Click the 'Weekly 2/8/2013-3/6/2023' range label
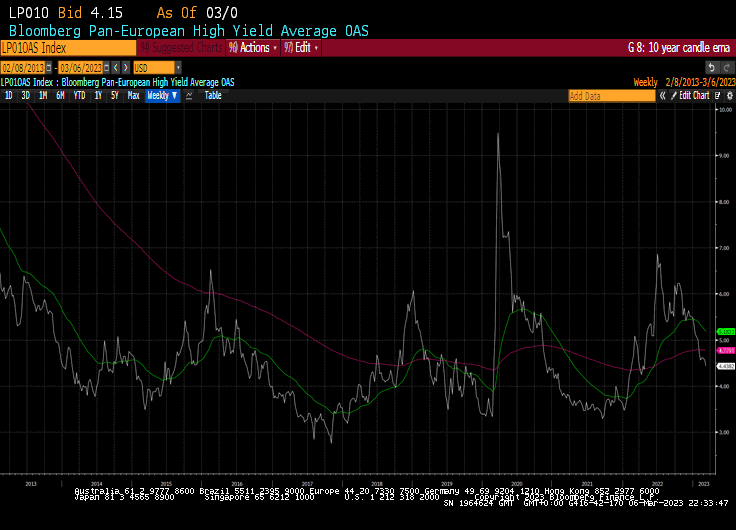736x530 pixels. (x=684, y=83)
